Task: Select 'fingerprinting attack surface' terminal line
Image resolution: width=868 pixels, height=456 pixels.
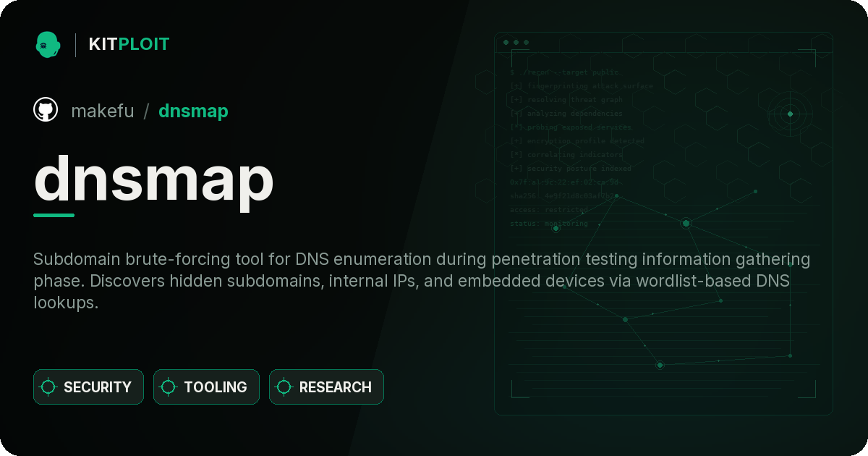Action: [582, 86]
